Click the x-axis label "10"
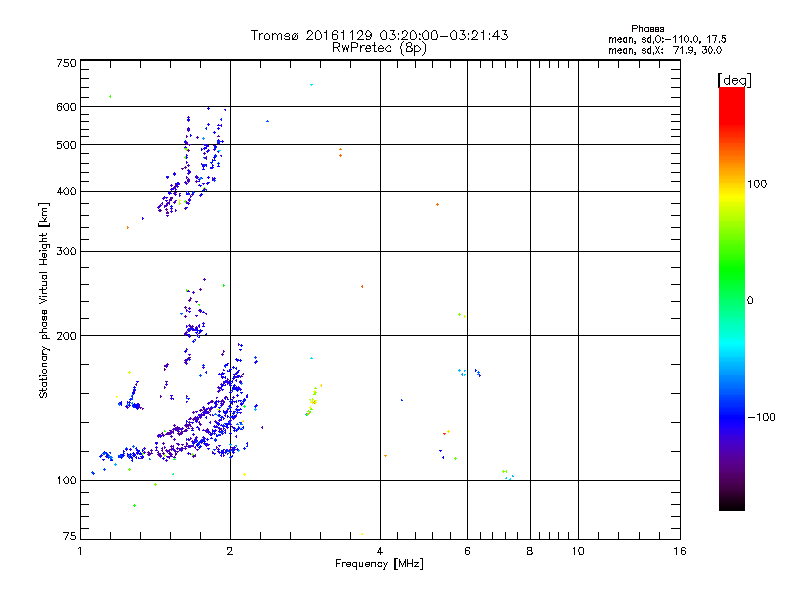The width and height of the screenshot is (800, 600). tap(578, 551)
